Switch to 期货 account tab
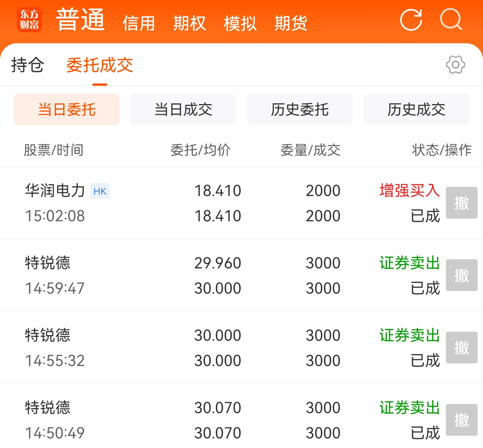 tap(291, 23)
